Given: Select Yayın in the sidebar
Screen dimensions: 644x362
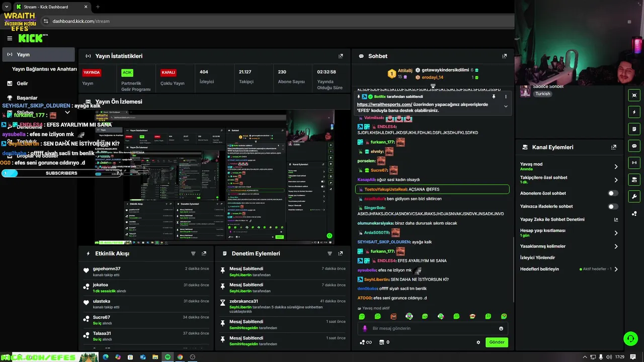Looking at the screenshot, I should pyautogui.click(x=38, y=54).
